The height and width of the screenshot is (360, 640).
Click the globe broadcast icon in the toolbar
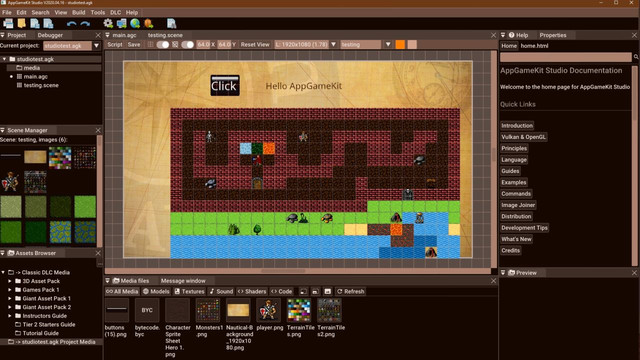pyautogui.click(x=135, y=23)
